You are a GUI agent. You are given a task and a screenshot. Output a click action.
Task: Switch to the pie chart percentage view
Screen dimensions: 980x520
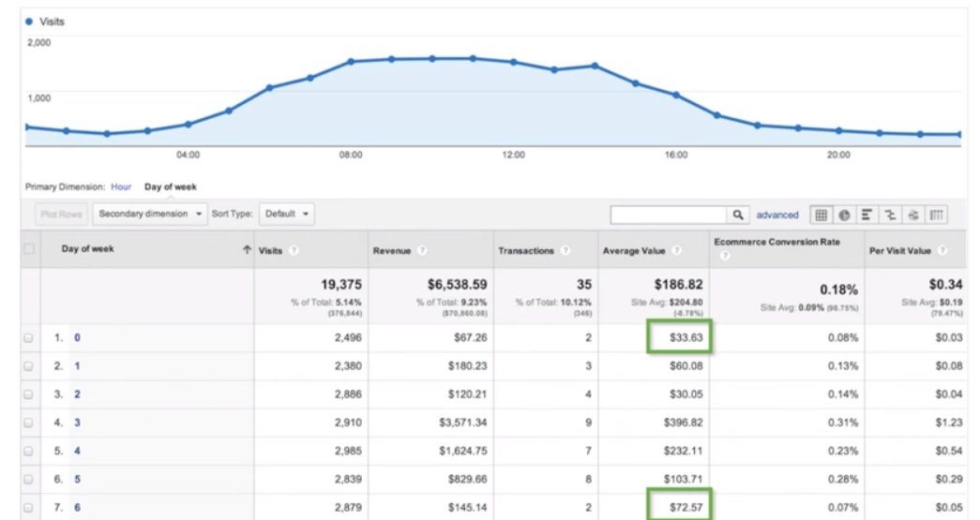(x=844, y=215)
